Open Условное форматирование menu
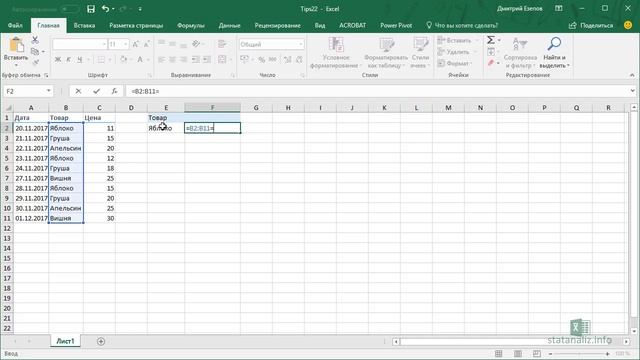 (336, 52)
